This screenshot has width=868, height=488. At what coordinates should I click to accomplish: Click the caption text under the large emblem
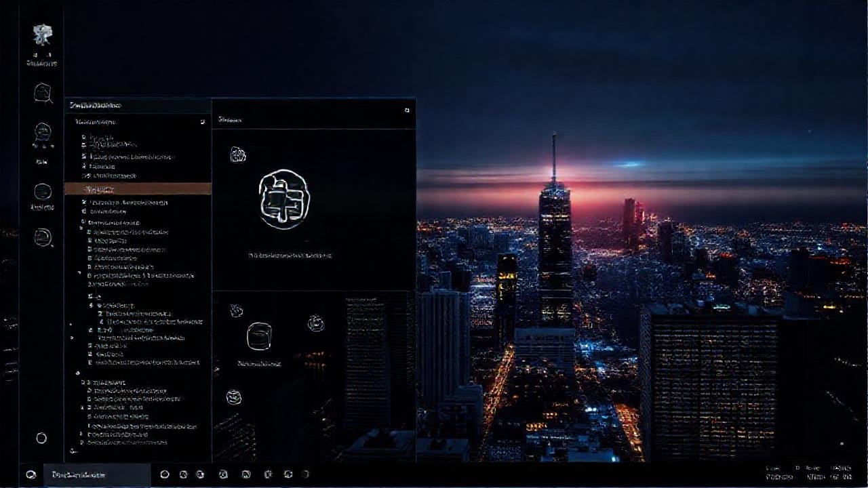click(290, 256)
